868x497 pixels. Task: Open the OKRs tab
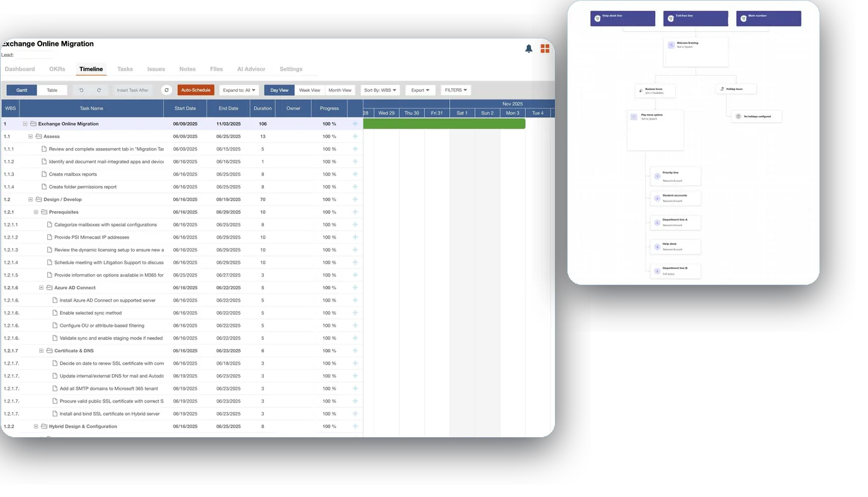pyautogui.click(x=57, y=69)
